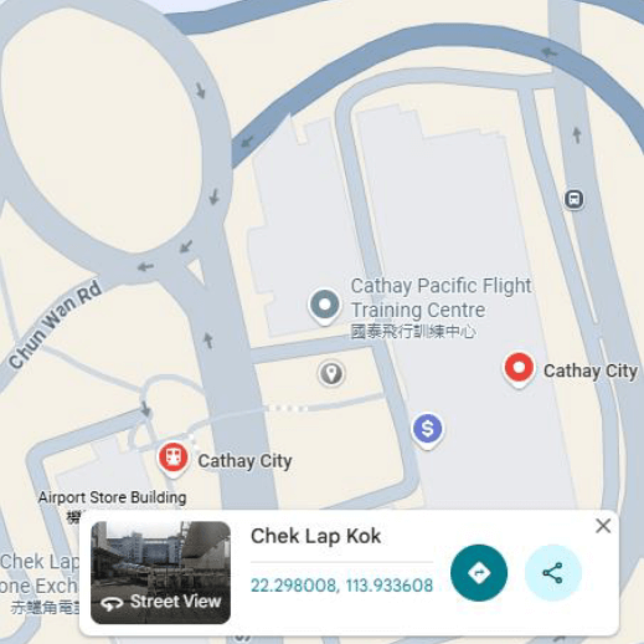Select the red Cathay City place pin
This screenshot has height=644, width=644.
[x=519, y=370]
